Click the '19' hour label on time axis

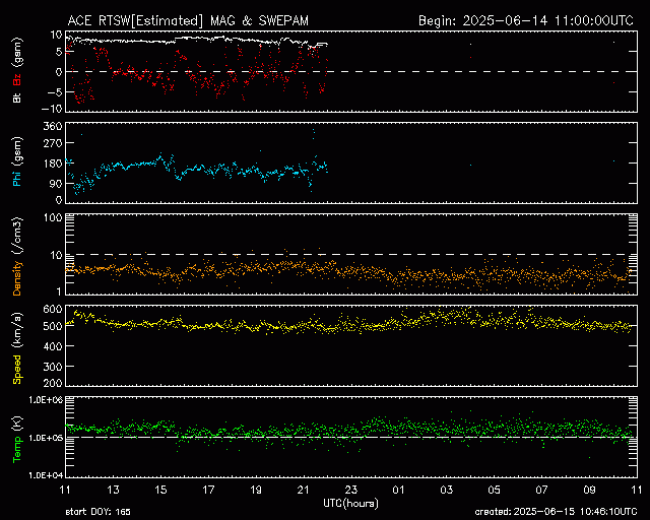click(x=256, y=490)
